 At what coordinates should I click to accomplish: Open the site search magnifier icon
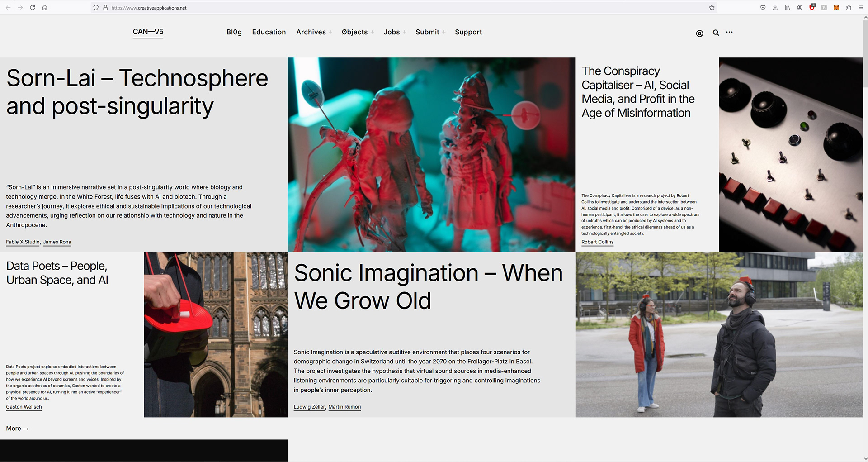pos(716,33)
